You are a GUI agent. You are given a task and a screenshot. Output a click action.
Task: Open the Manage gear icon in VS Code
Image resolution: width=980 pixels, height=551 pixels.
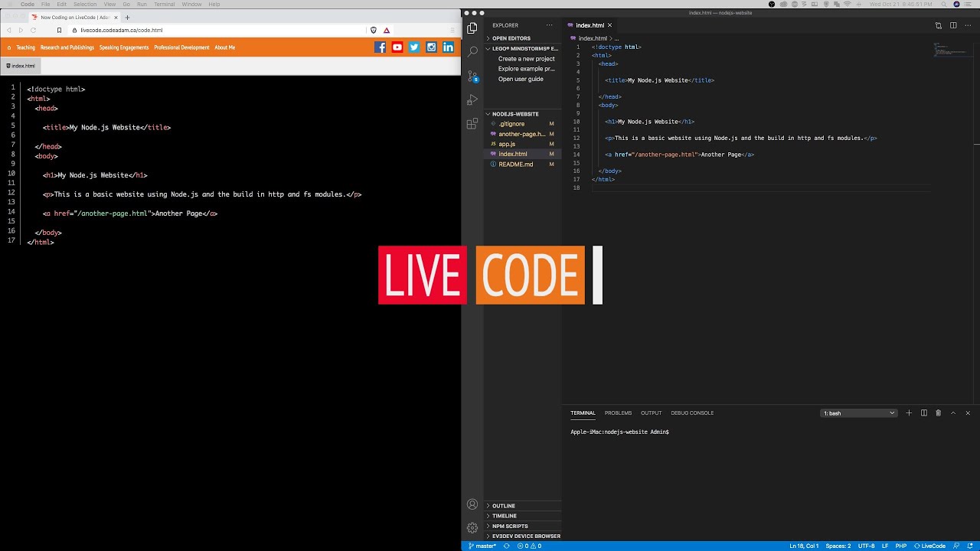(472, 527)
